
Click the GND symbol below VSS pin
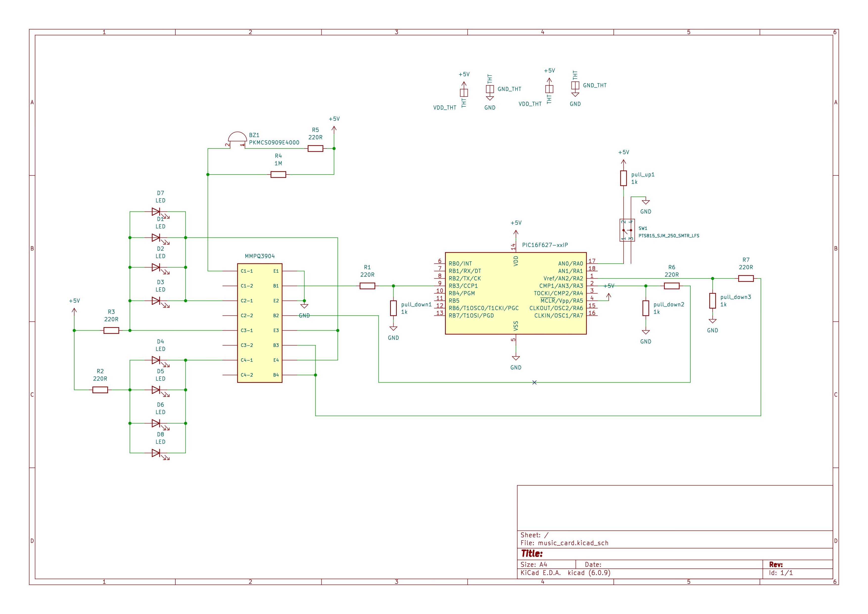[x=516, y=358]
